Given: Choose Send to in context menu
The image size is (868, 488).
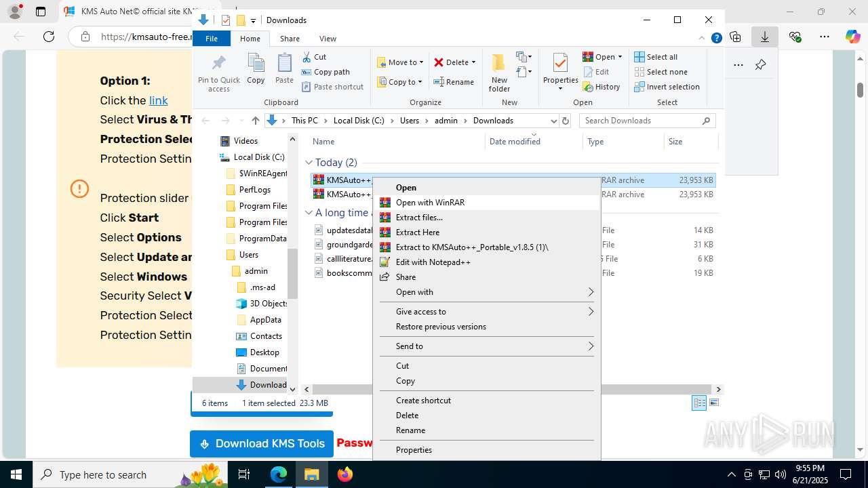Looking at the screenshot, I should (x=487, y=346).
